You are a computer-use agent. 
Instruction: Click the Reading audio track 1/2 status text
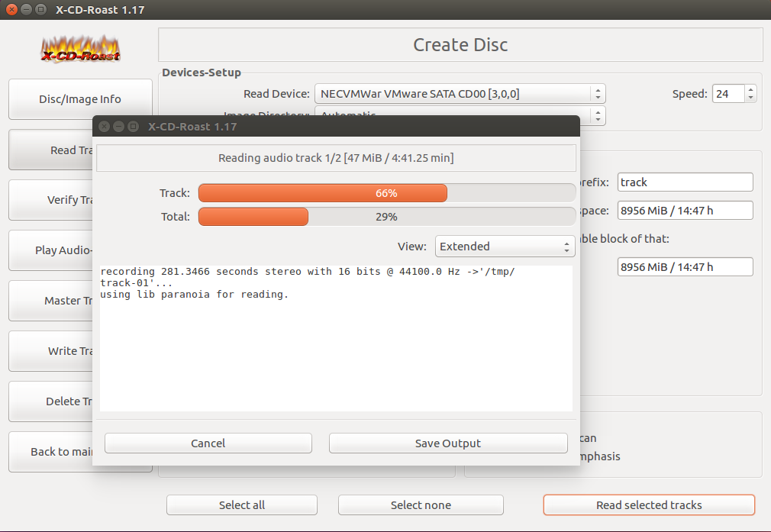(x=336, y=158)
